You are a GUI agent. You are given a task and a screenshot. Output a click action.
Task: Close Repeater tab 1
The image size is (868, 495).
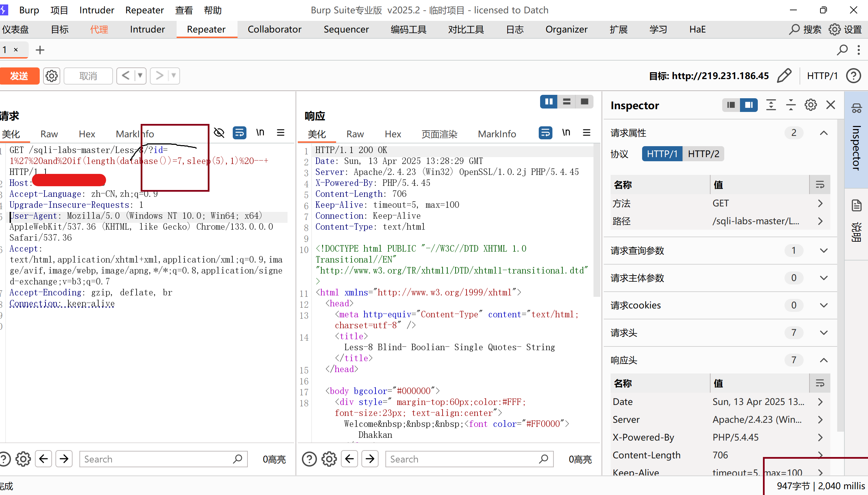16,50
